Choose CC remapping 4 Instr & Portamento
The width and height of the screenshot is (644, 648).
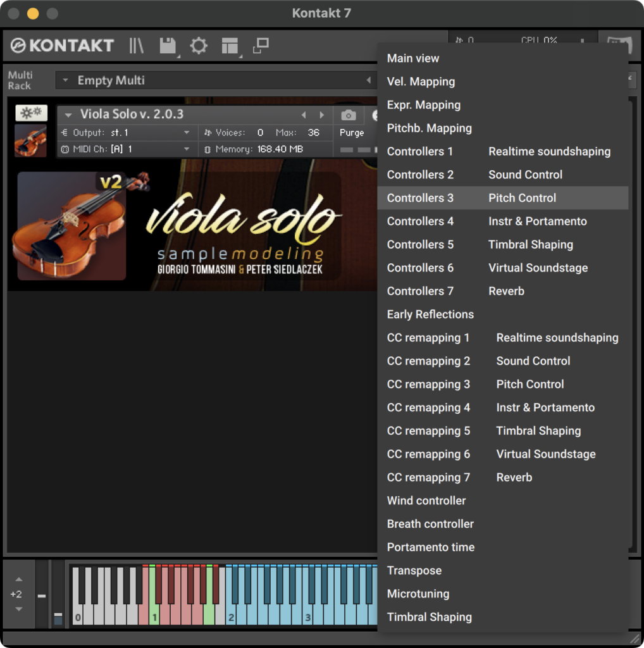point(503,408)
